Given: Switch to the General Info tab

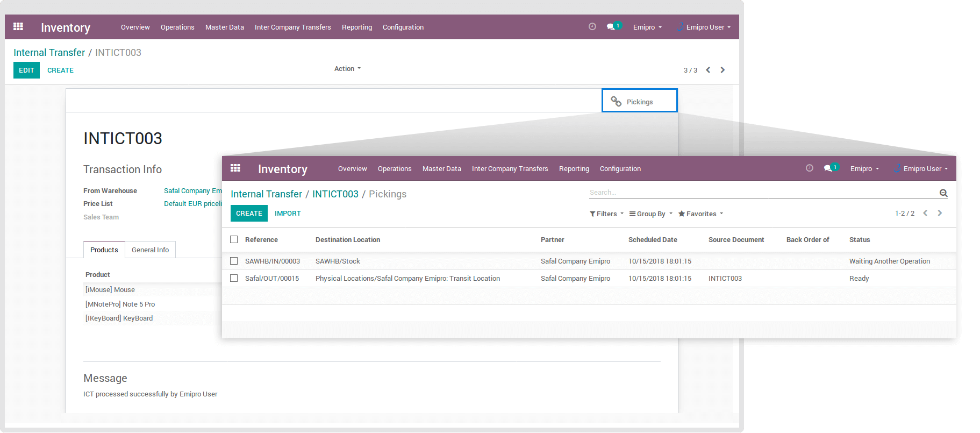Looking at the screenshot, I should [x=150, y=250].
